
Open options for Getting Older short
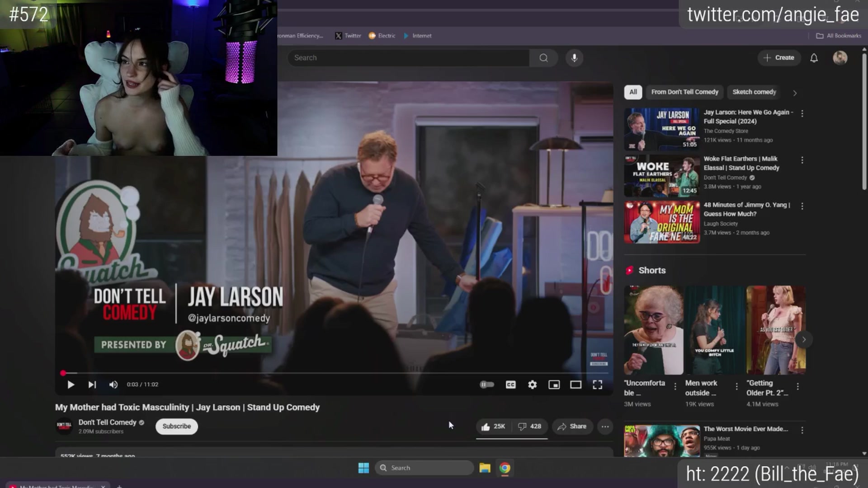pyautogui.click(x=797, y=386)
